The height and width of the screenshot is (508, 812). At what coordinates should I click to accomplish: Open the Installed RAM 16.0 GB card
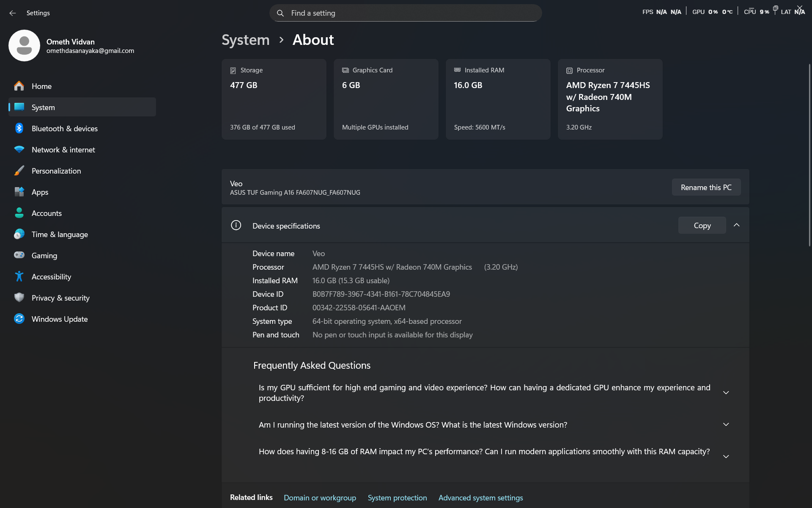pyautogui.click(x=498, y=99)
